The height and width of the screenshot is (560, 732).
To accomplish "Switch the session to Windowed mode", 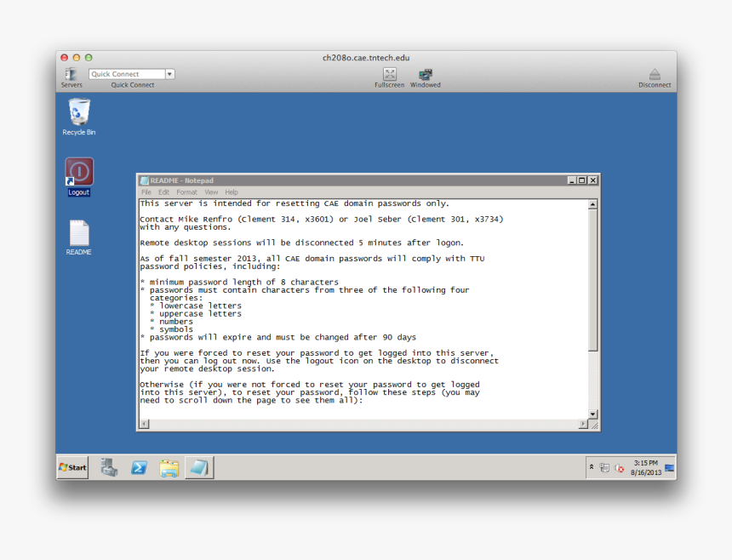I will 425,75.
